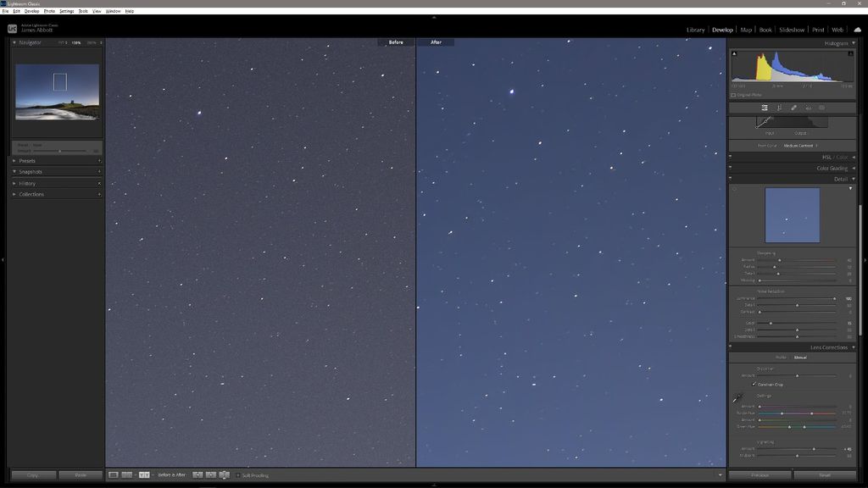Enable the Soft Proofing checkbox
The image size is (868, 488).
click(238, 475)
